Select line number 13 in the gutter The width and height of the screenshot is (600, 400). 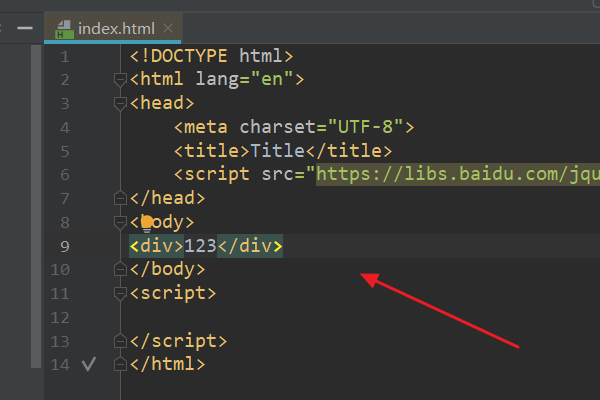60,341
